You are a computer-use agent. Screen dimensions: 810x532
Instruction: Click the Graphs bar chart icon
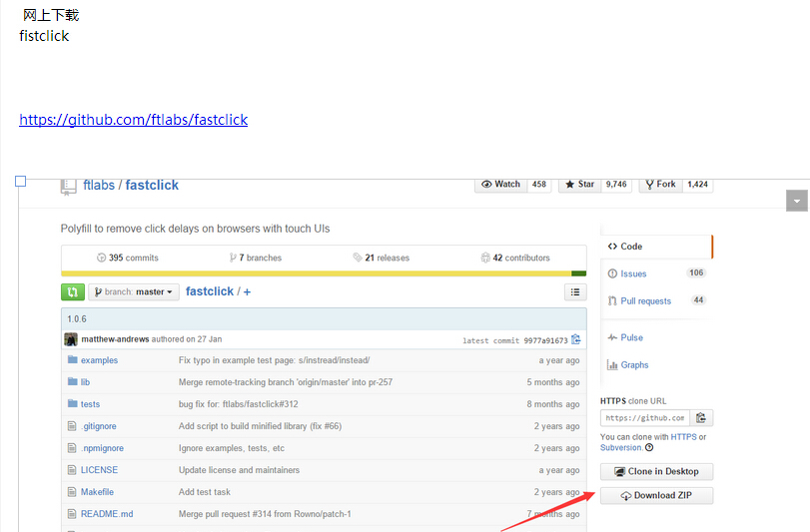612,365
